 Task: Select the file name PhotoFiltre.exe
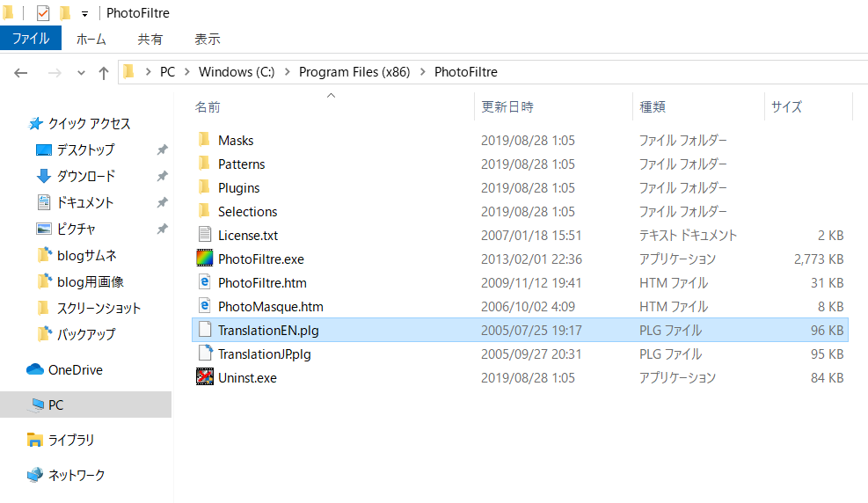click(260, 259)
